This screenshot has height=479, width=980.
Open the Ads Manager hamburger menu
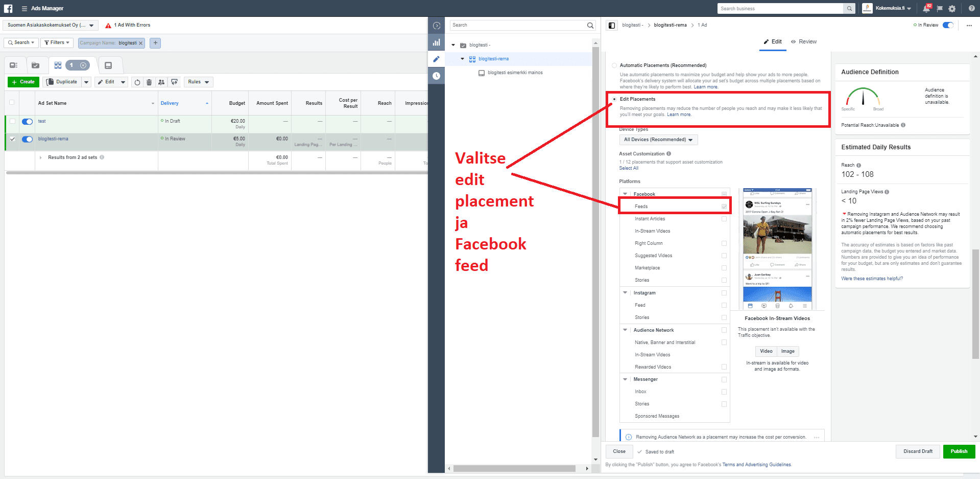tap(24, 9)
